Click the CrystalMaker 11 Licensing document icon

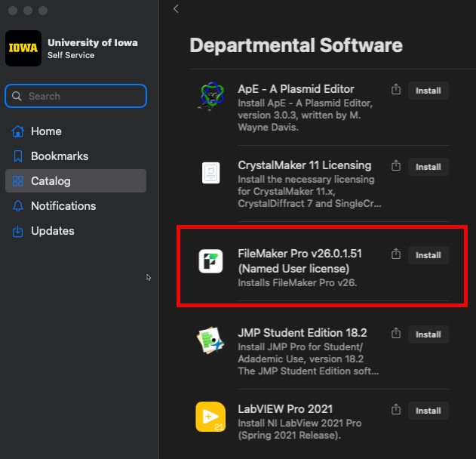pyautogui.click(x=210, y=173)
